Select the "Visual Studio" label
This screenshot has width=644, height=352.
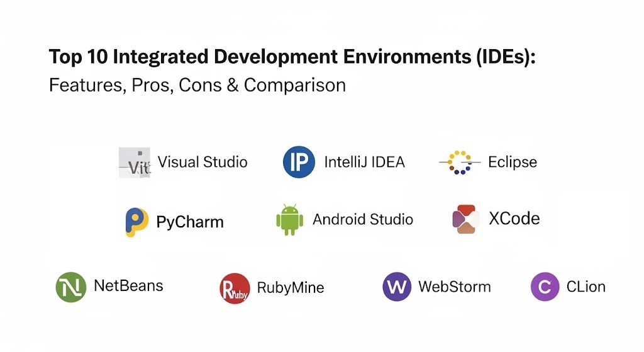click(203, 162)
